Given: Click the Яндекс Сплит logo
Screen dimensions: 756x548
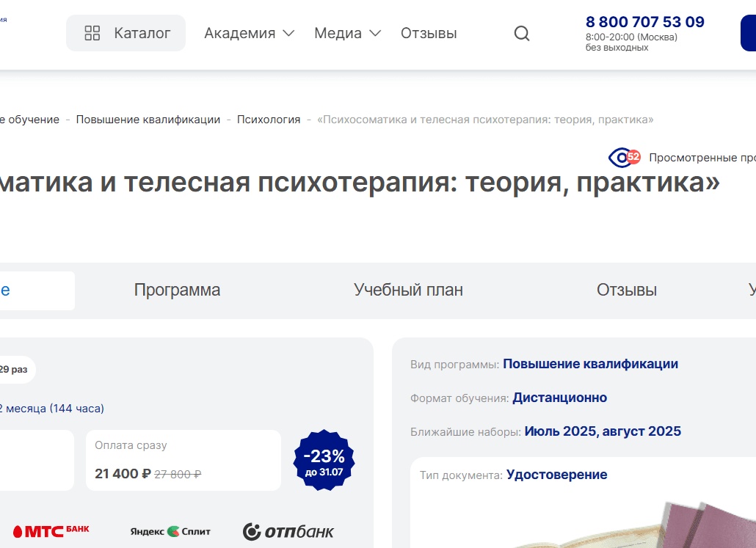Looking at the screenshot, I should point(170,531).
